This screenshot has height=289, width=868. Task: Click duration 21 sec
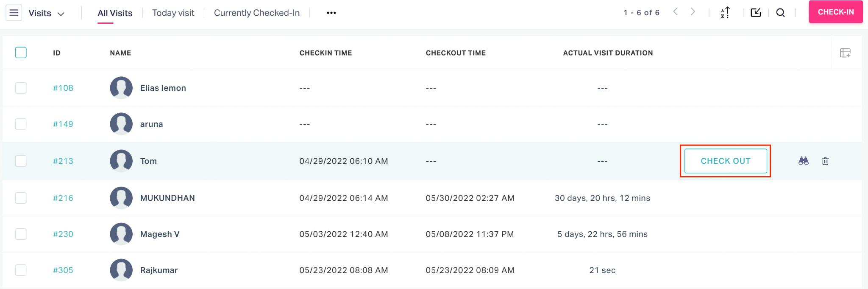pos(602,270)
